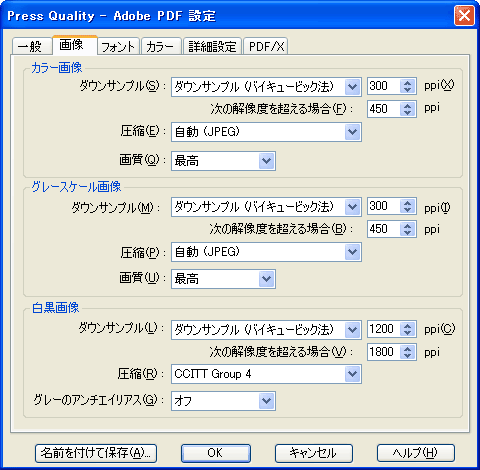Click the color image 300 ppi stepper arrows
The width and height of the screenshot is (480, 470).
[407, 86]
